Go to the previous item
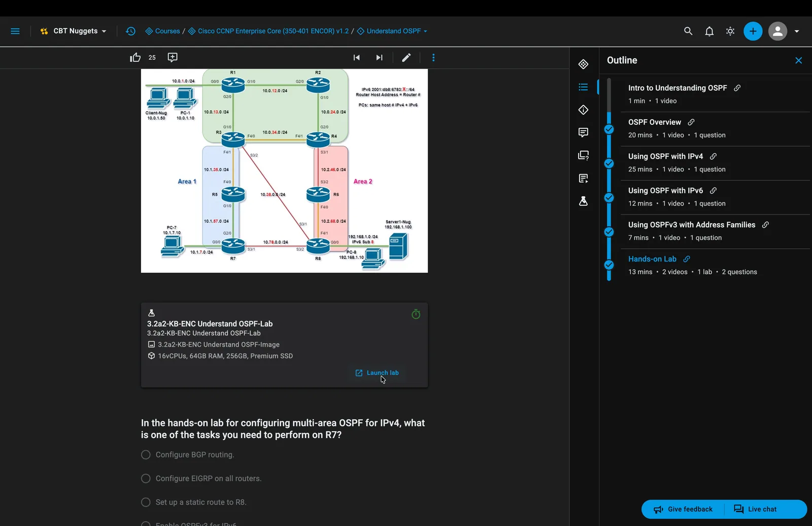This screenshot has width=812, height=526. point(357,57)
